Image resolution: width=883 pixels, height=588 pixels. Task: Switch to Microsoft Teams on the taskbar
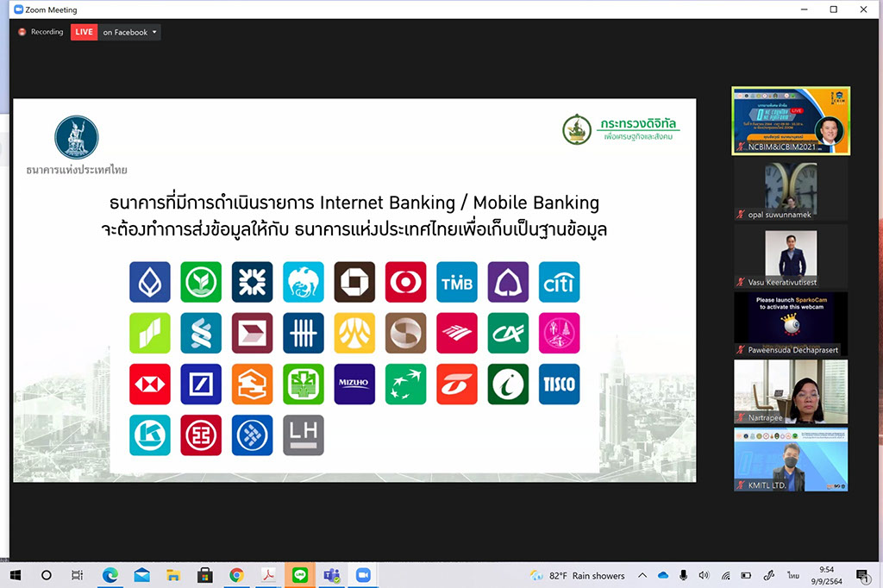[332, 575]
